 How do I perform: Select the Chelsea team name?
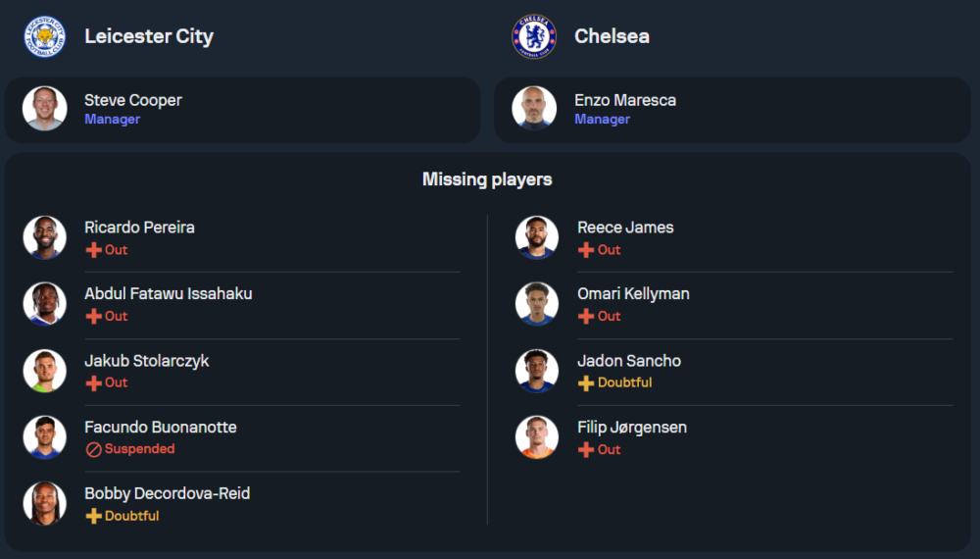coord(612,36)
